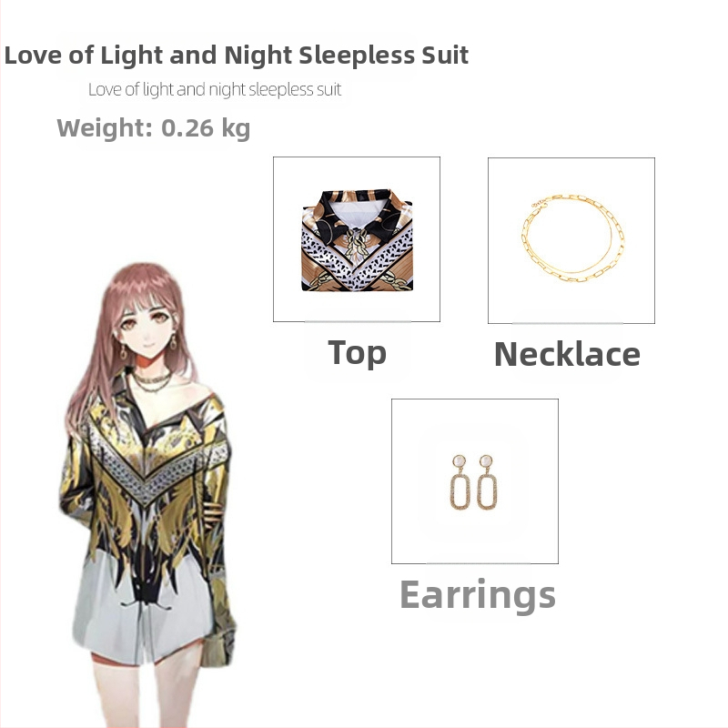Image resolution: width=728 pixels, height=728 pixels.
Task: Click the 'Earrings' label text
Action: [478, 595]
